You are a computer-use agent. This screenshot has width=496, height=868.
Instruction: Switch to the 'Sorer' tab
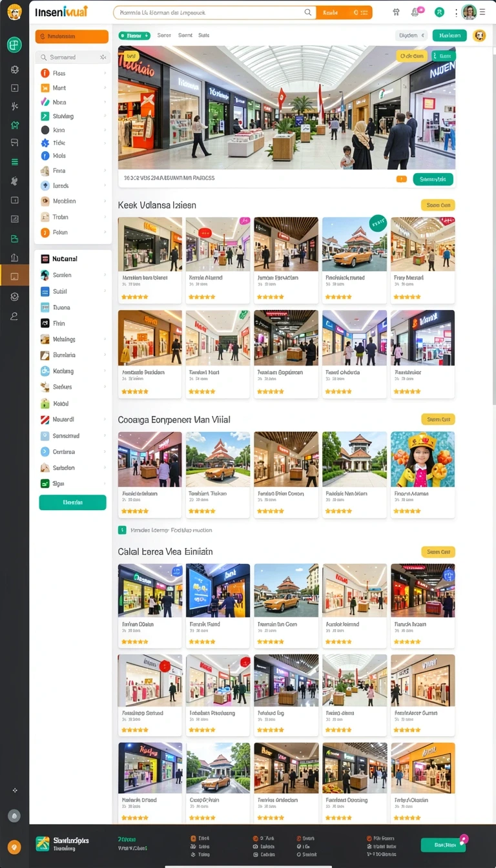[x=164, y=36]
